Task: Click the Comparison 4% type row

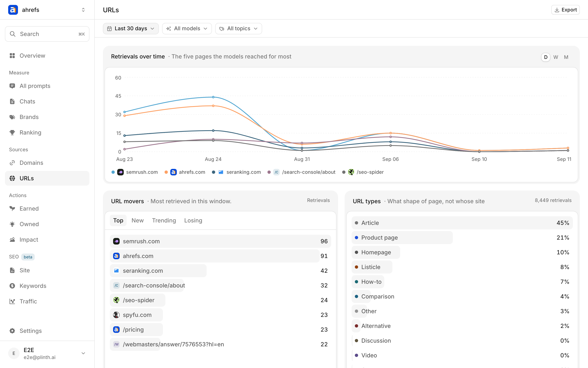Action: point(462,296)
